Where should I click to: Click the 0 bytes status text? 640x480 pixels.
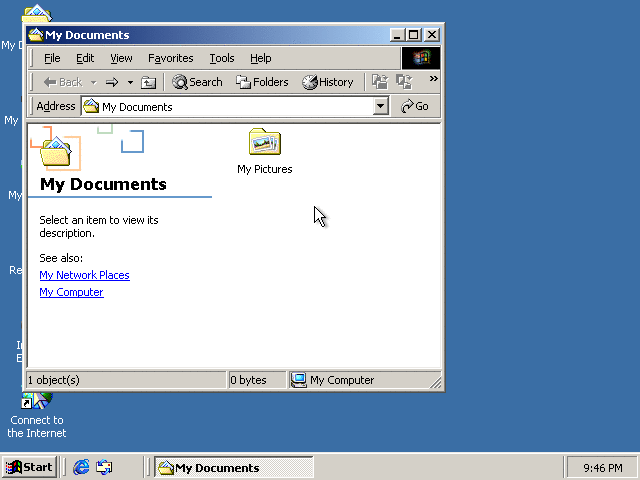[248, 380]
